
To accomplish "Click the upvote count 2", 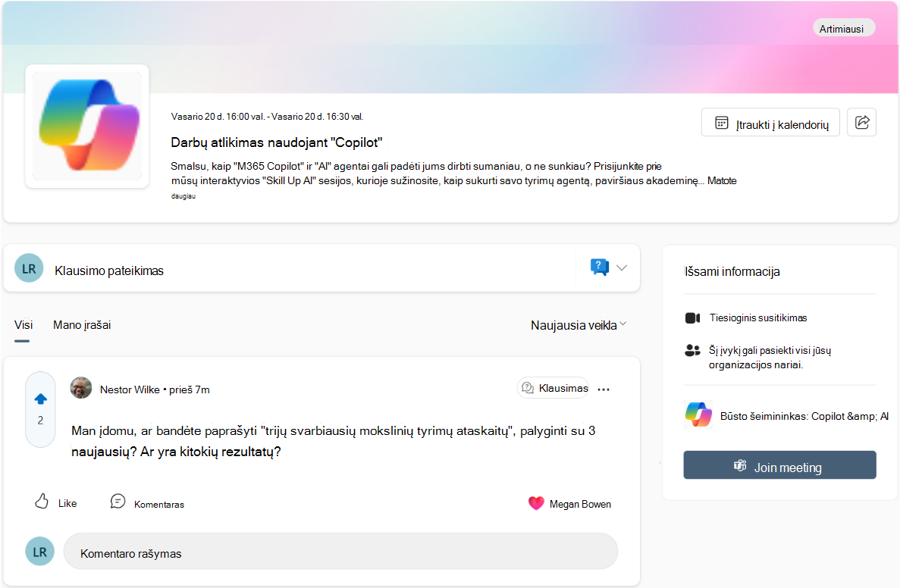I will tap(40, 420).
